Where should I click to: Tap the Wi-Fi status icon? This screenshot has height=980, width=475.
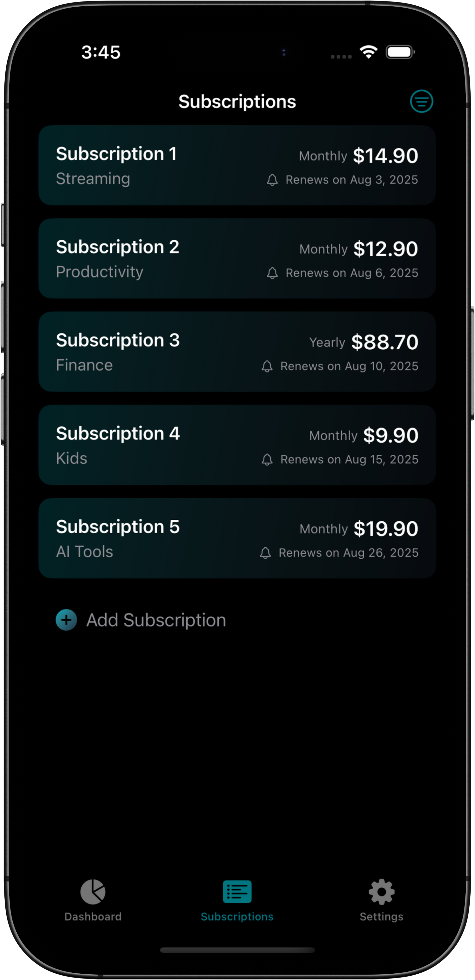pyautogui.click(x=368, y=52)
